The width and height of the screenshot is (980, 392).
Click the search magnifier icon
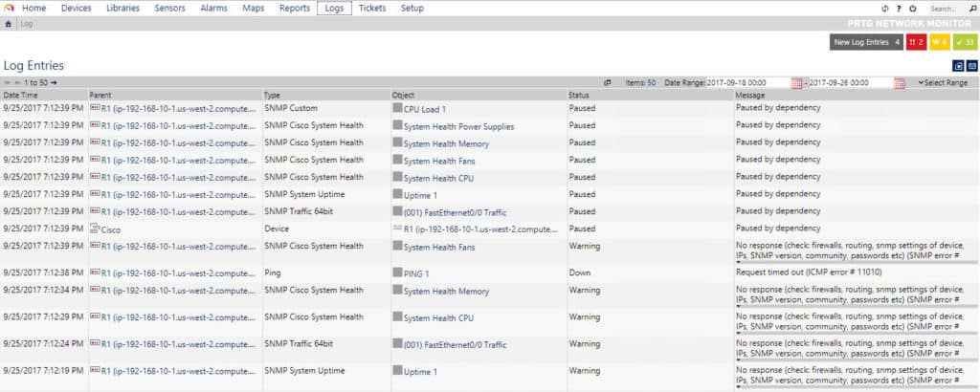972,9
